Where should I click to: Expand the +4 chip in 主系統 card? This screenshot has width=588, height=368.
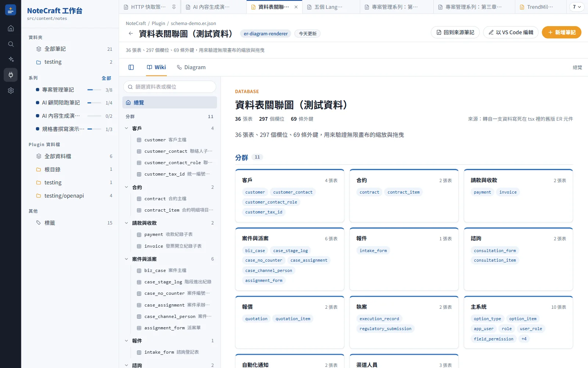pos(524,339)
